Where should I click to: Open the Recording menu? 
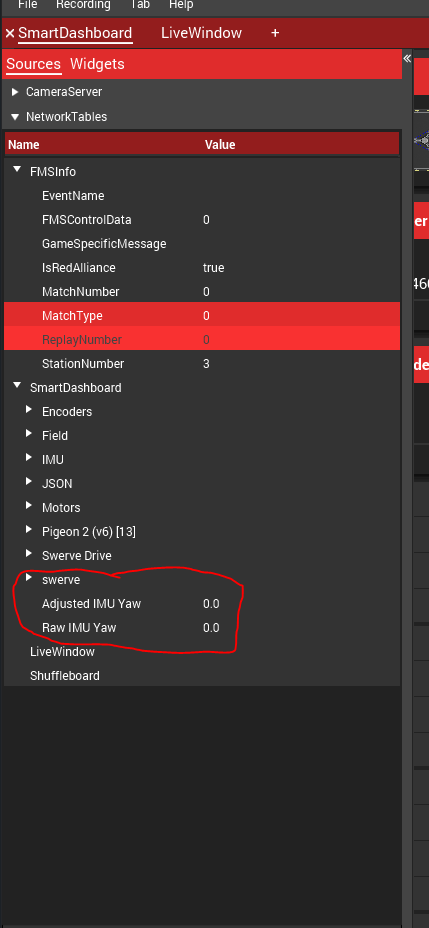(x=83, y=5)
